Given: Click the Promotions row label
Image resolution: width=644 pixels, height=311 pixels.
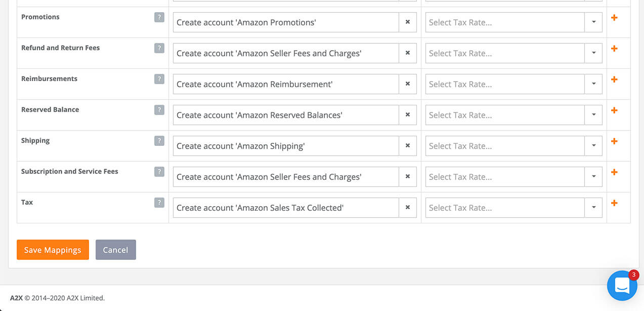Looking at the screenshot, I should coord(40,17).
